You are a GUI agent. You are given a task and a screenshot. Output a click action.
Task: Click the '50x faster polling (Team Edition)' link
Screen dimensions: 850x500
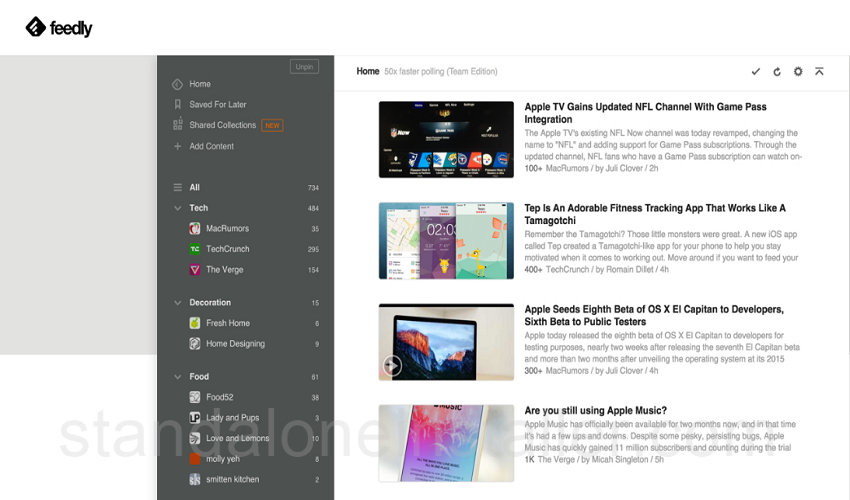[441, 72]
